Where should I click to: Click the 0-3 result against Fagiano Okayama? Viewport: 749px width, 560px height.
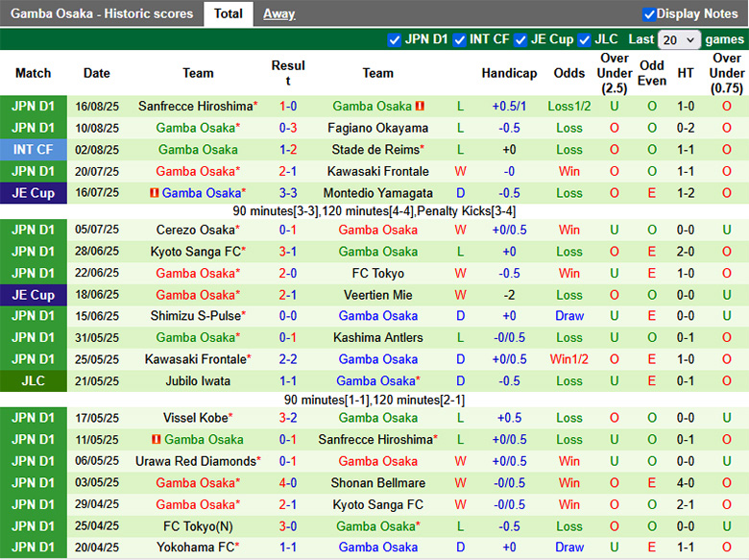click(288, 128)
